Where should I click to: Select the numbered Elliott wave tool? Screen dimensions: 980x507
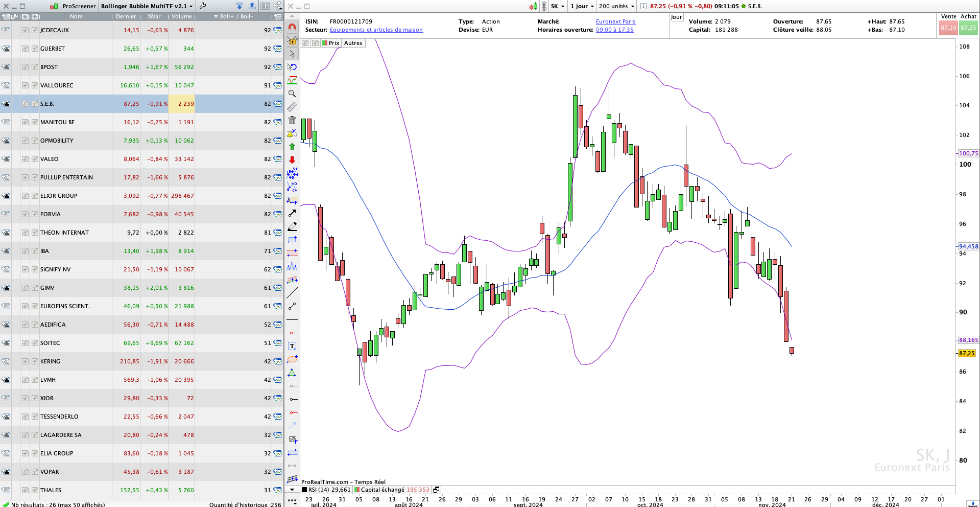coord(292,173)
